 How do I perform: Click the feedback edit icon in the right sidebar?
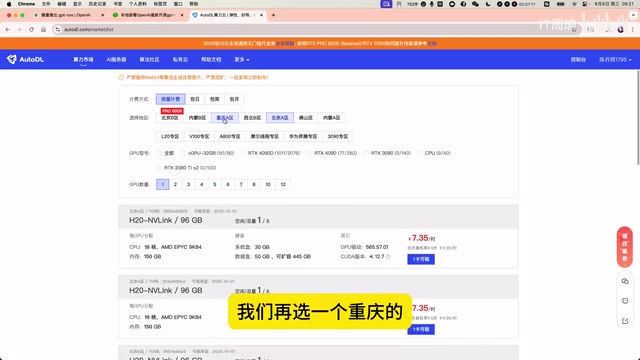point(625,321)
